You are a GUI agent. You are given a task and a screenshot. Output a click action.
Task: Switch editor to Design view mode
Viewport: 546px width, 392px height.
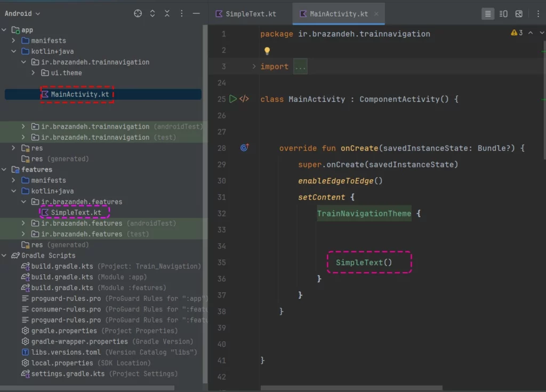[519, 14]
